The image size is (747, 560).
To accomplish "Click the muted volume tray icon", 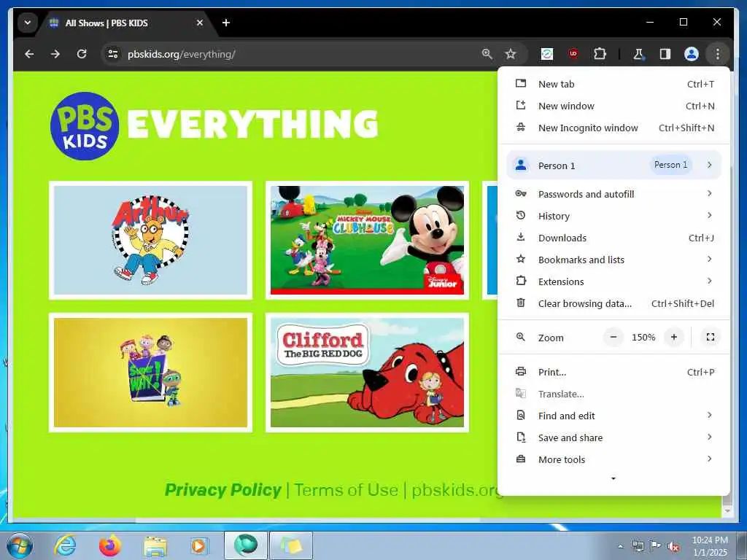I will pos(673,547).
